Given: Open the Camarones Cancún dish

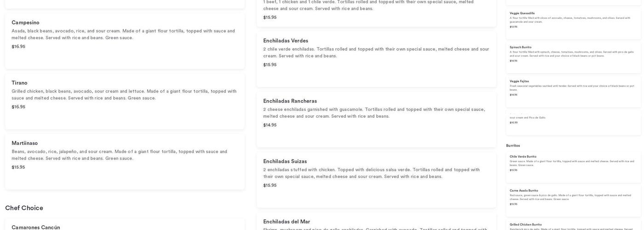Looking at the screenshot, I should coord(35,227).
